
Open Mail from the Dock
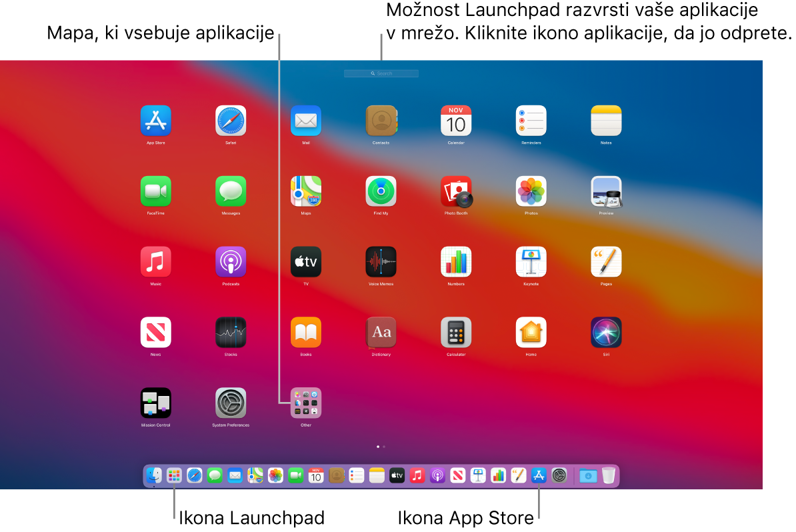(235, 475)
